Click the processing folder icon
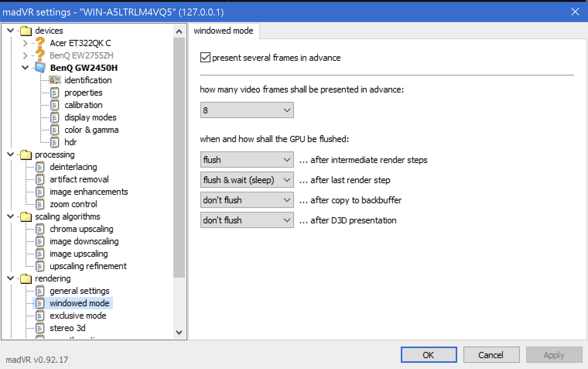Viewport: 588px width, 369px height. 26,154
